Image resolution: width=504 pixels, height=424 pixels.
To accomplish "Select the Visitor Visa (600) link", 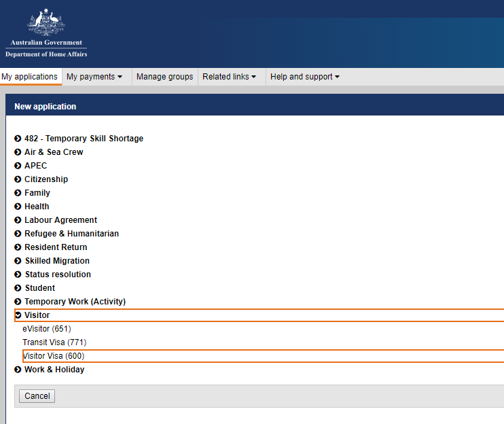I will coord(54,356).
